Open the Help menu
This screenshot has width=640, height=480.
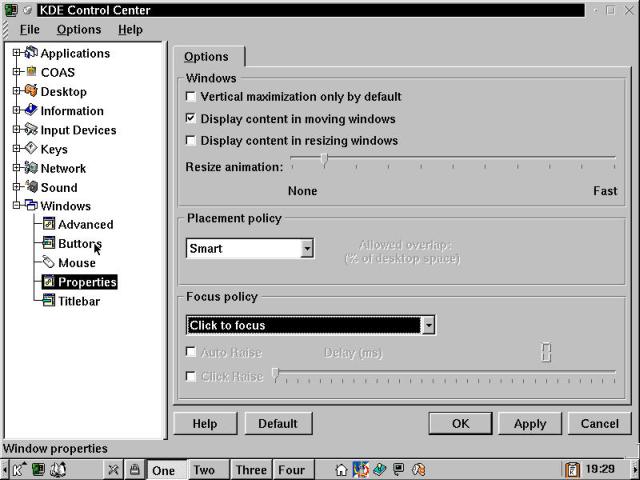click(x=130, y=30)
